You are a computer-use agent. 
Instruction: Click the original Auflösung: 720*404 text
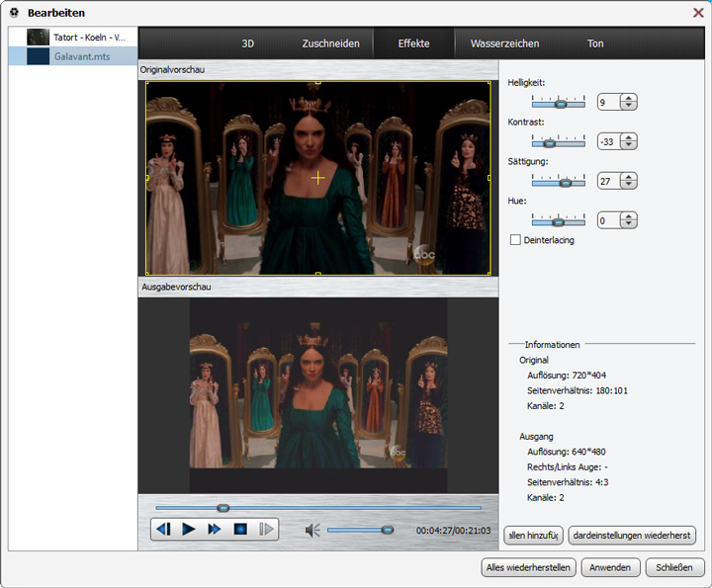click(x=567, y=376)
